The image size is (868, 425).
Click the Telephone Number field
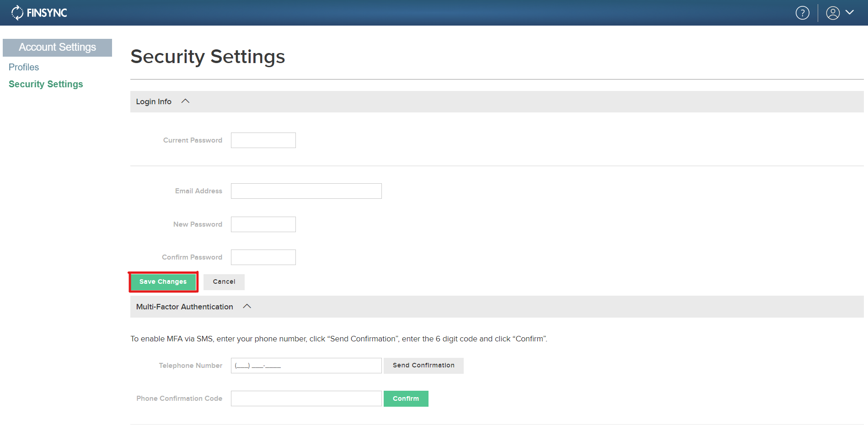click(306, 365)
